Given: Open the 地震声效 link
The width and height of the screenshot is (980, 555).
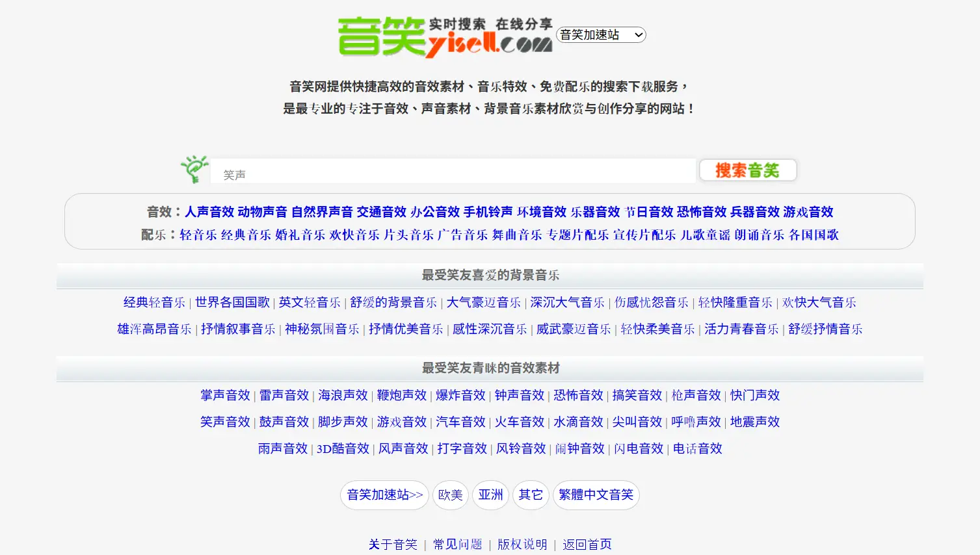Looking at the screenshot, I should pos(755,422).
